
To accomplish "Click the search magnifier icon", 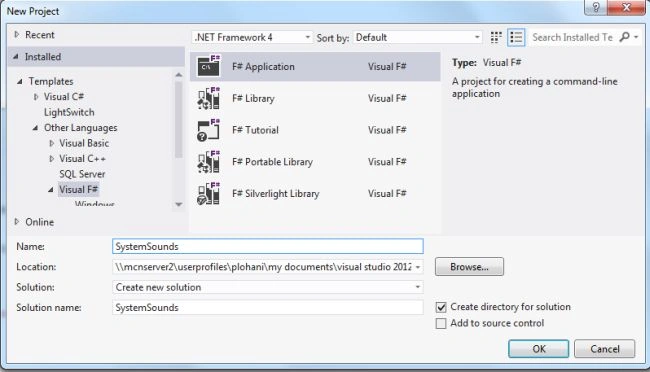I will pyautogui.click(x=624, y=37).
